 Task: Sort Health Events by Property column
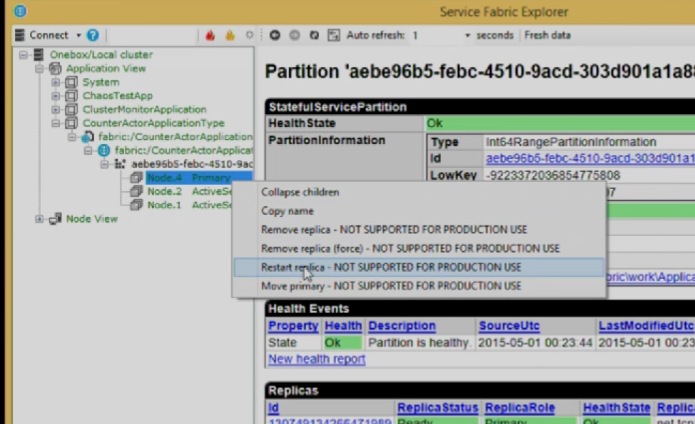[x=293, y=326]
